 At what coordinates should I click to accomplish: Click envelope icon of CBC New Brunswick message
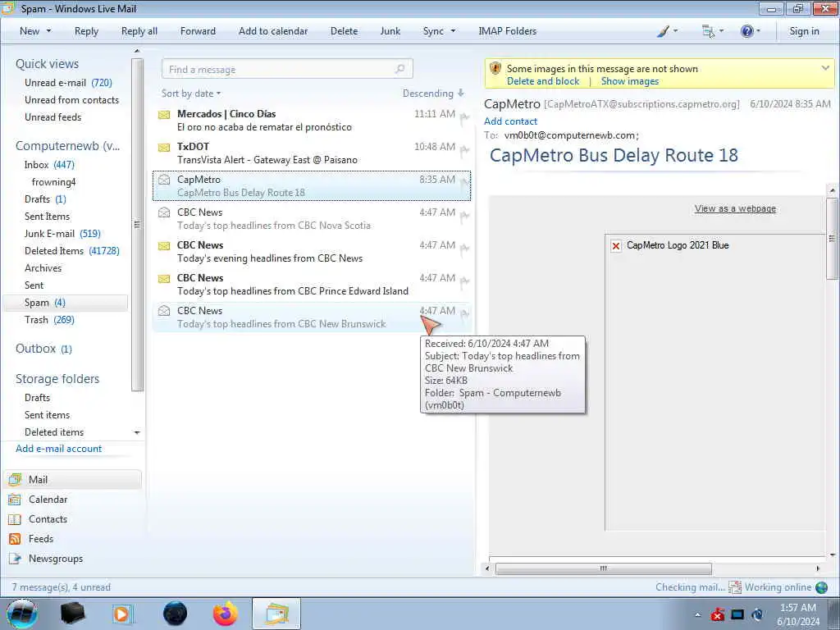(x=164, y=311)
